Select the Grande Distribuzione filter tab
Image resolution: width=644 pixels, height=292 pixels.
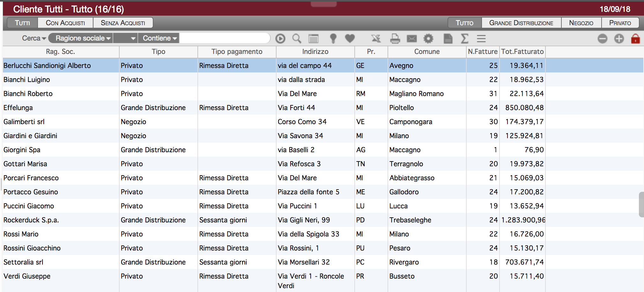click(521, 23)
